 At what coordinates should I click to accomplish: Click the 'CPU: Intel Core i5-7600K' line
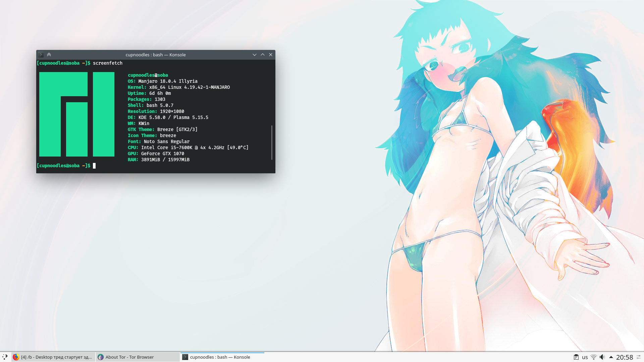[x=188, y=147]
